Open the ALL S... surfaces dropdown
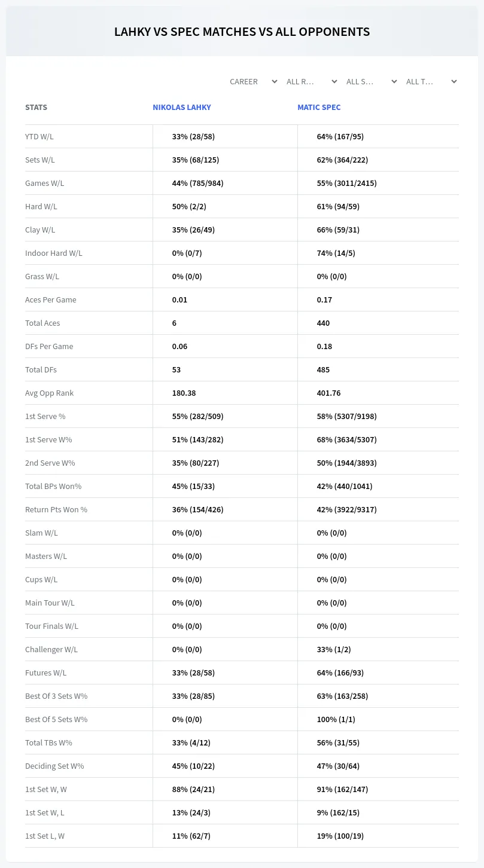Image resolution: width=484 pixels, height=868 pixels. tap(372, 81)
